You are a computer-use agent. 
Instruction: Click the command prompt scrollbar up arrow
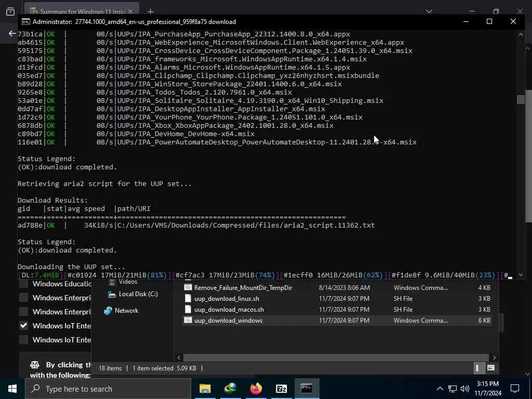click(x=521, y=34)
